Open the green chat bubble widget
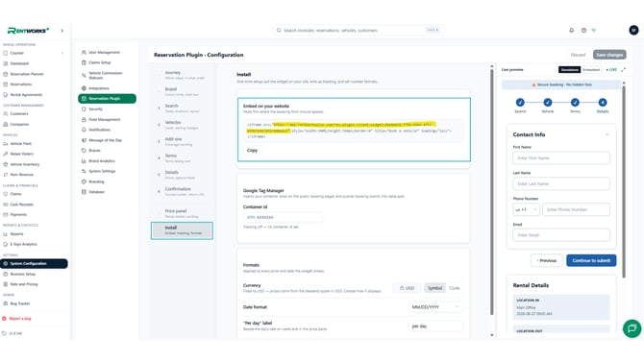644x361 pixels. pyautogui.click(x=632, y=328)
